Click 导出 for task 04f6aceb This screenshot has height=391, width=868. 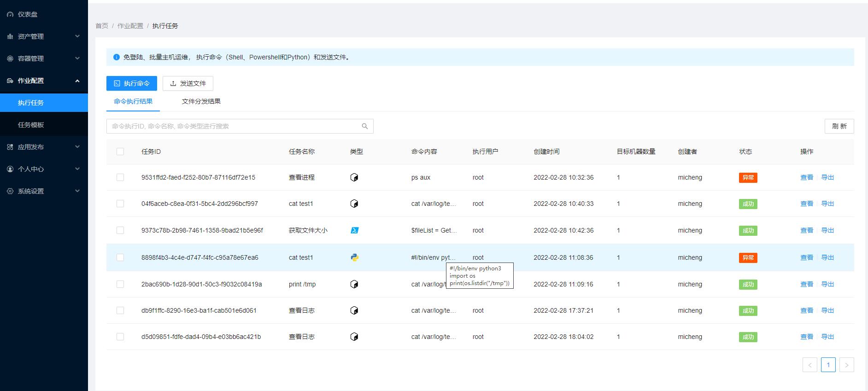click(827, 204)
